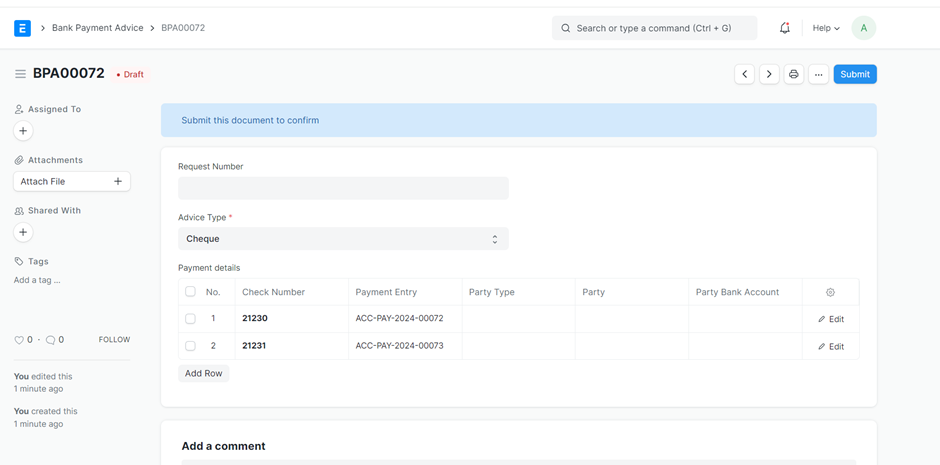The image size is (940, 465).
Task: Select the header checkbox for all rows
Action: [190, 292]
